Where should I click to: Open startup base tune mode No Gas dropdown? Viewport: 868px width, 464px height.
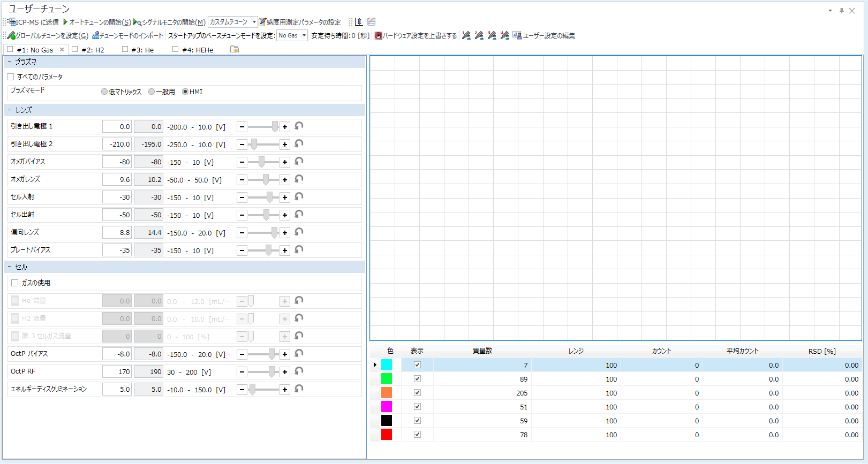click(292, 35)
